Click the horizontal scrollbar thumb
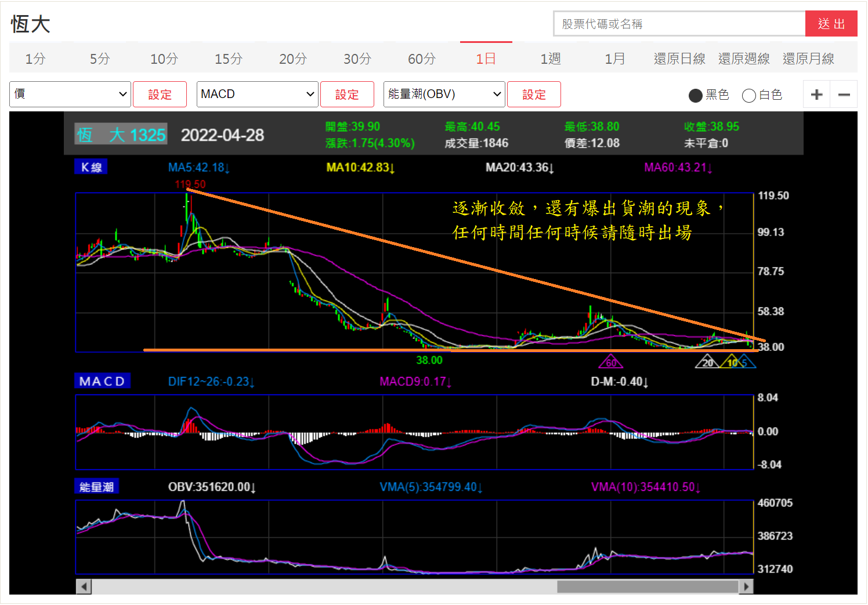Screen dimensions: 868x605 click(648, 586)
